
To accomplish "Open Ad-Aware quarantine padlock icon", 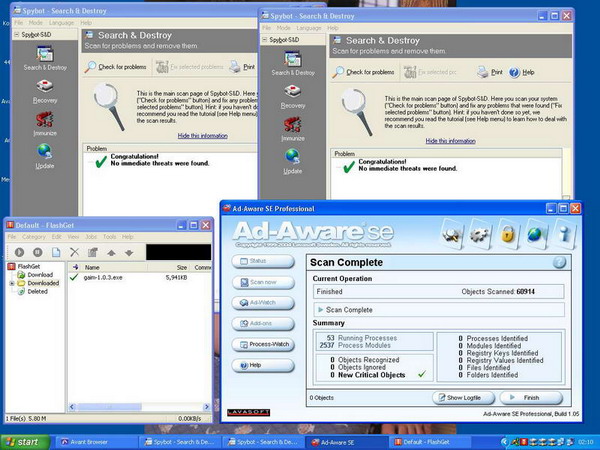I will pos(507,234).
